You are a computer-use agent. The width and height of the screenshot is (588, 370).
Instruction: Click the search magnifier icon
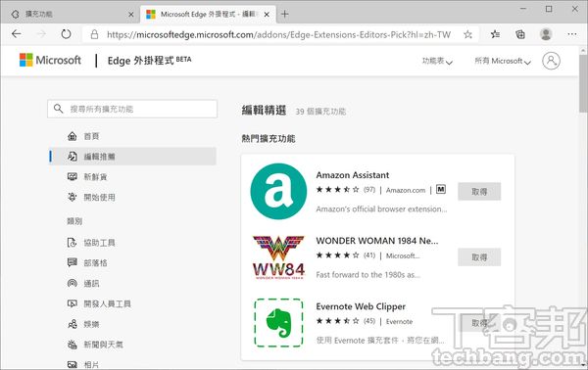coord(58,109)
